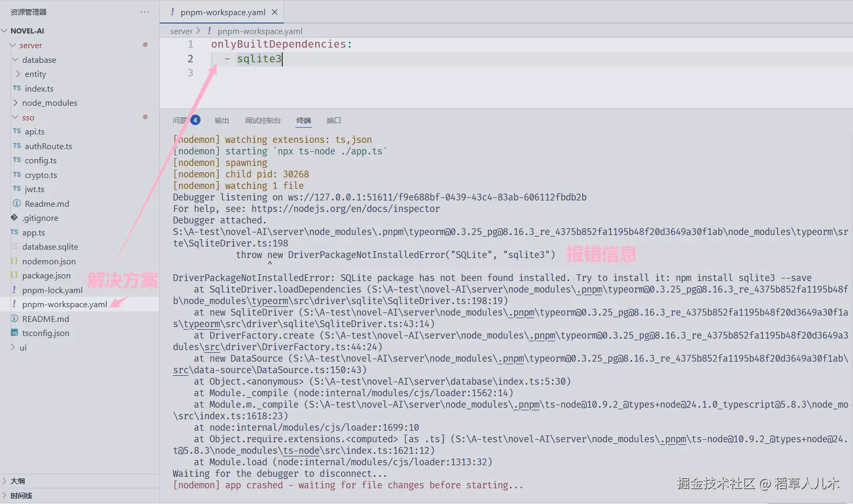Open the database\index.ts:5:30 stack trace link
853x504 pixels.
tap(439, 382)
